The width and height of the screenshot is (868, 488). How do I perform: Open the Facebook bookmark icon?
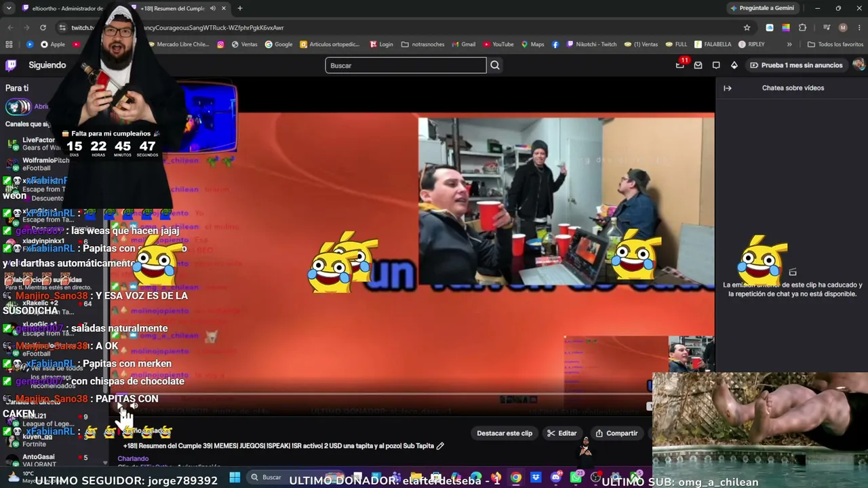point(555,45)
